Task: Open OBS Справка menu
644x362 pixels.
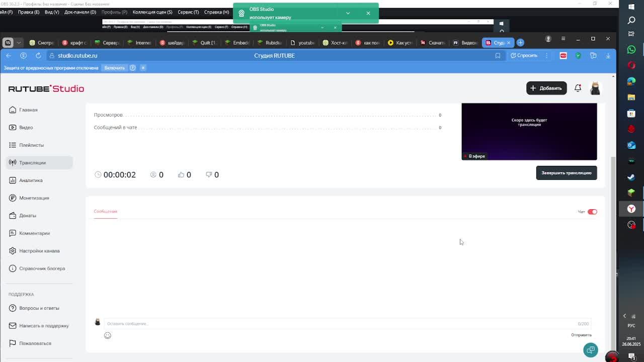Action: tap(216, 12)
